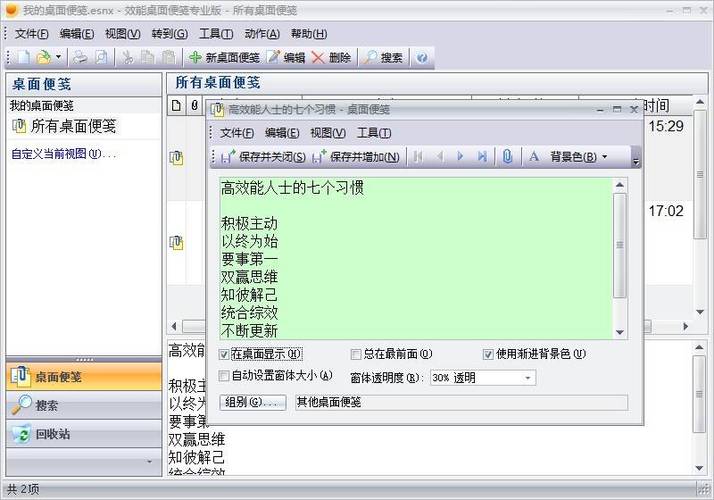Click Save and Close (保存并关闭) button
The width and height of the screenshot is (714, 500).
click(x=263, y=157)
